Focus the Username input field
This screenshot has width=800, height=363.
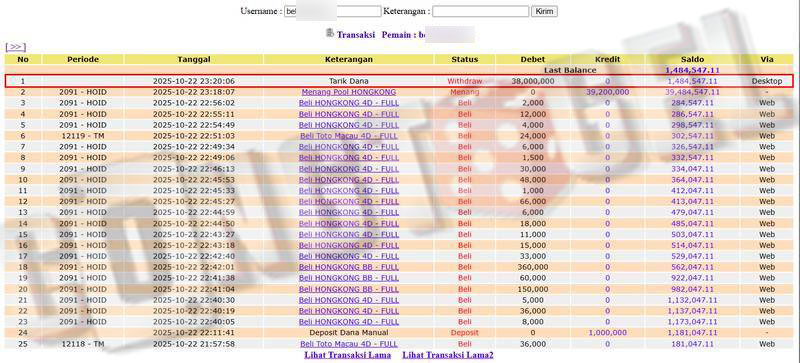tap(333, 11)
